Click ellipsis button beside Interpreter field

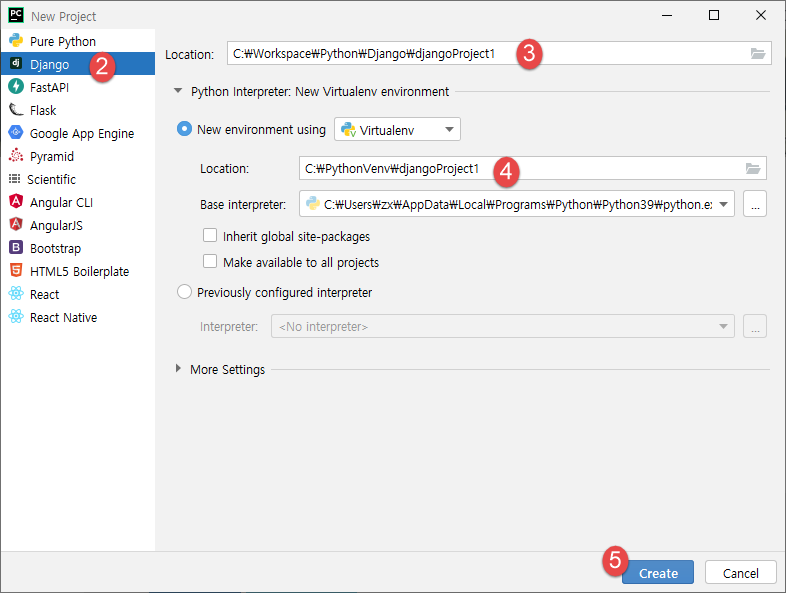coord(755,326)
